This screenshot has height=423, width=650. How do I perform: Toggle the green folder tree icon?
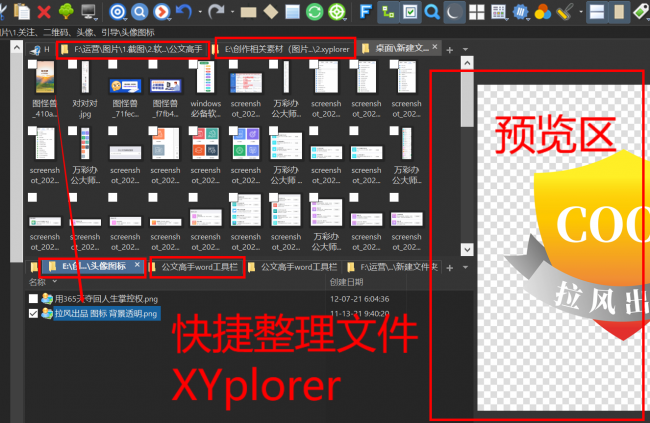click(x=66, y=11)
